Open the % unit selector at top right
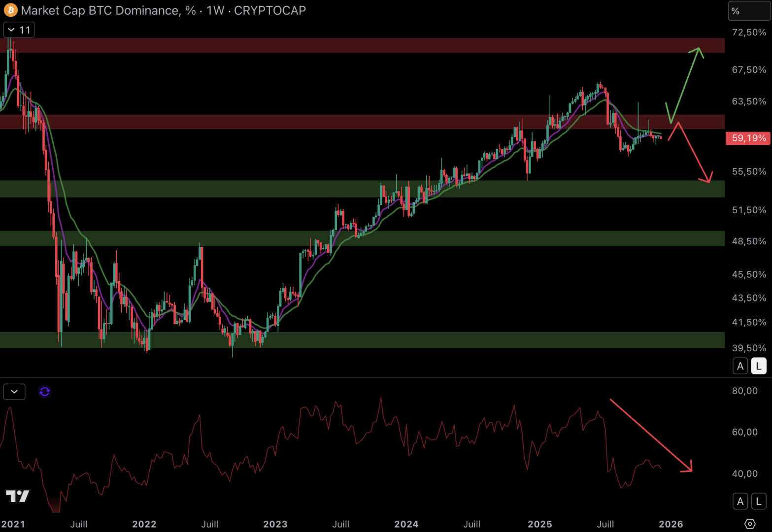Image resolution: width=772 pixels, height=532 pixels. pyautogui.click(x=749, y=11)
